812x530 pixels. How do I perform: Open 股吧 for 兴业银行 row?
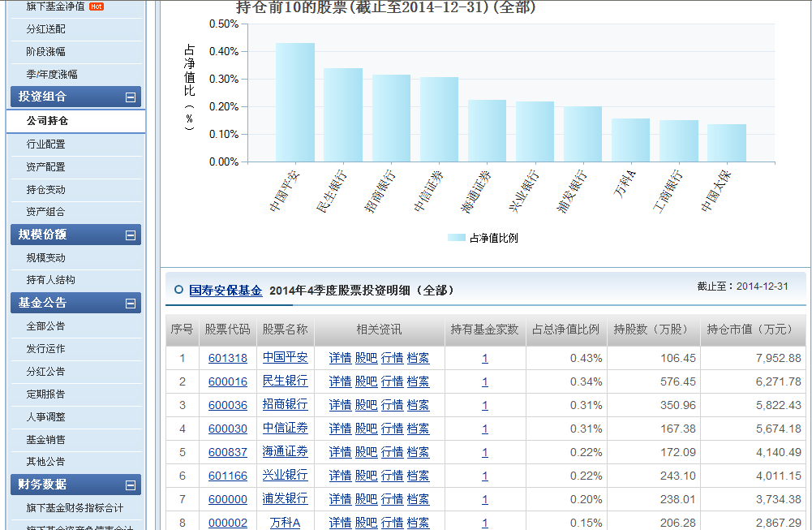366,476
